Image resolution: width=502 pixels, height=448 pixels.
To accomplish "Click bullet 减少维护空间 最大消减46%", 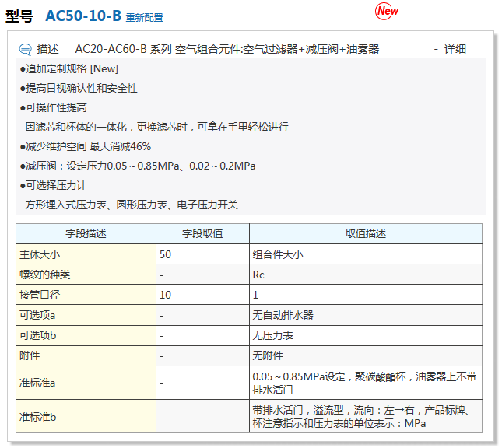I will coord(85,146).
